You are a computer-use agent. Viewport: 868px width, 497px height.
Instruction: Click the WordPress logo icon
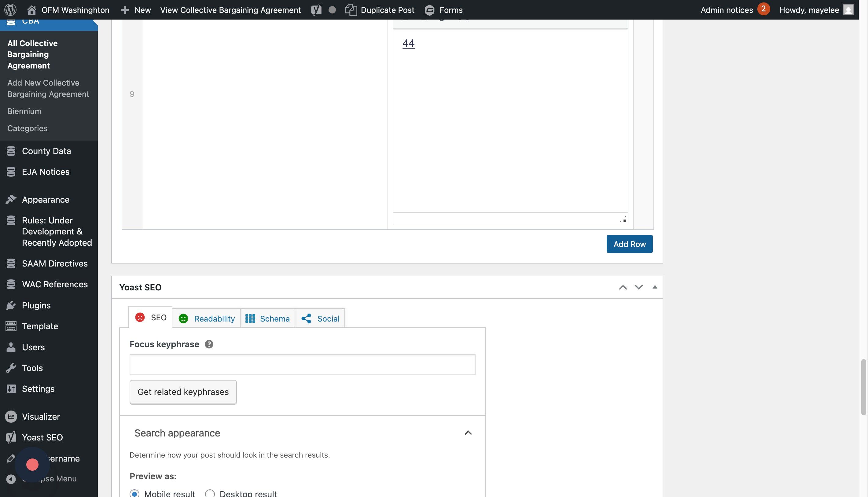pos(10,9)
